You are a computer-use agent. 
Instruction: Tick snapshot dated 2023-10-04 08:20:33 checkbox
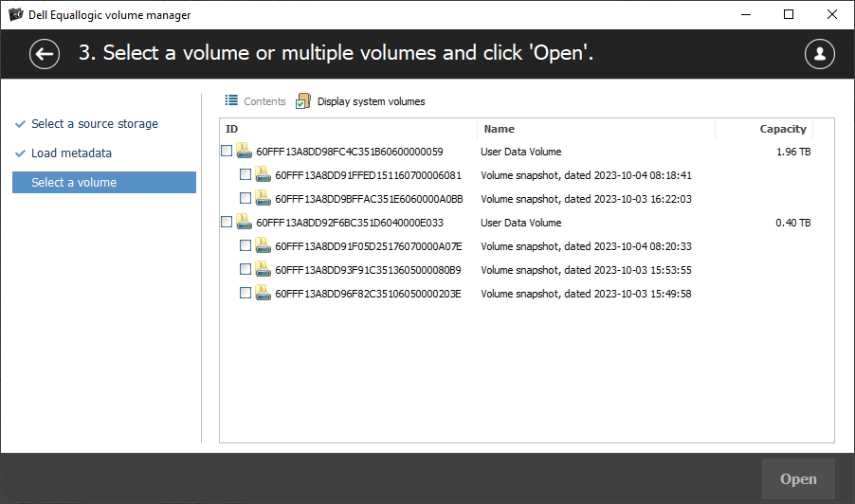(246, 245)
